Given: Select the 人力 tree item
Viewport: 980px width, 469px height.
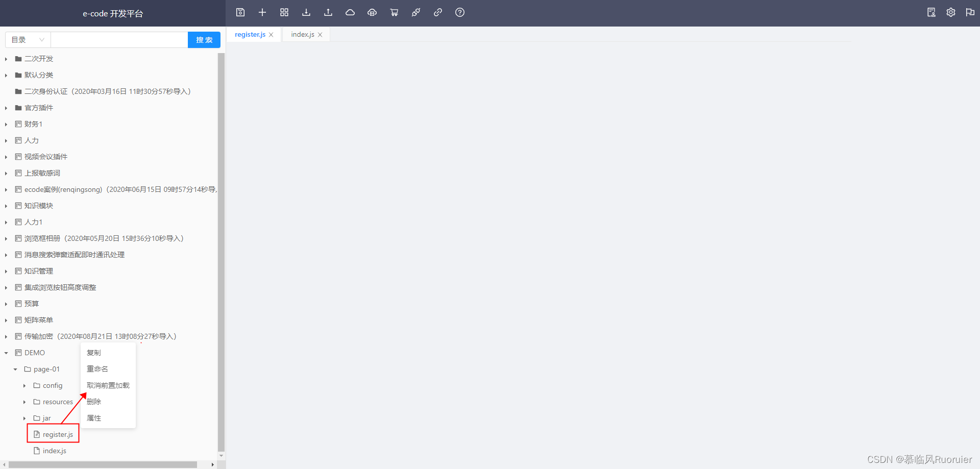Looking at the screenshot, I should pyautogui.click(x=32, y=140).
